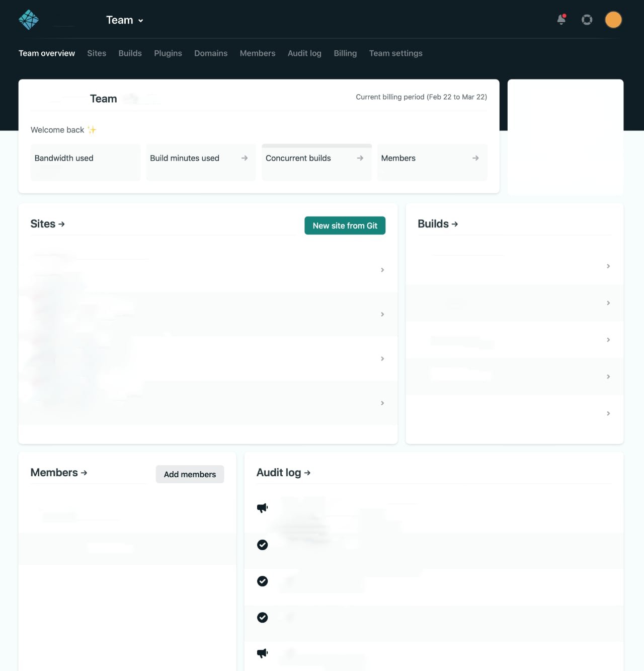Open the Team settings tab
The image size is (644, 671).
coord(395,53)
